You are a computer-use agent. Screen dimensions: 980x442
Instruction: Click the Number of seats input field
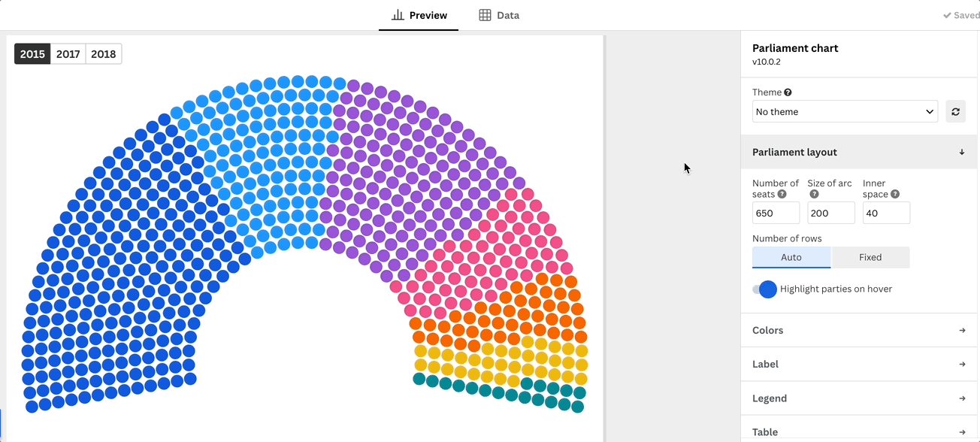coord(776,213)
